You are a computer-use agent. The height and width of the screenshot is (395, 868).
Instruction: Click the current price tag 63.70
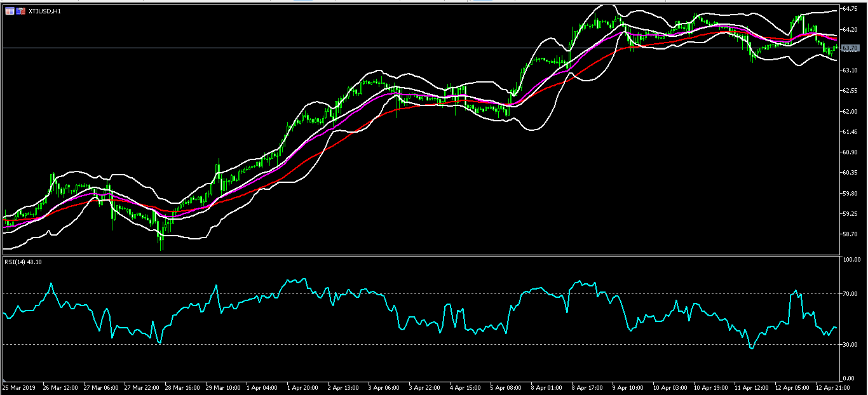pyautogui.click(x=850, y=48)
